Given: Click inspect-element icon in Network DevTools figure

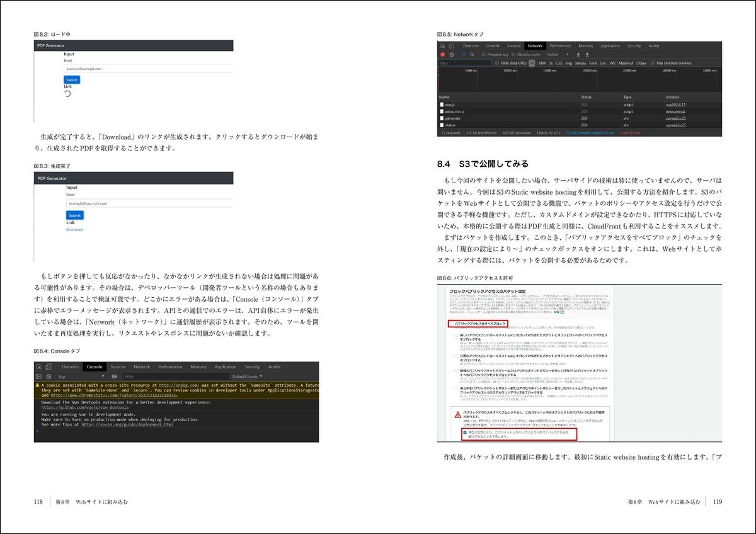Looking at the screenshot, I should pos(443,46).
